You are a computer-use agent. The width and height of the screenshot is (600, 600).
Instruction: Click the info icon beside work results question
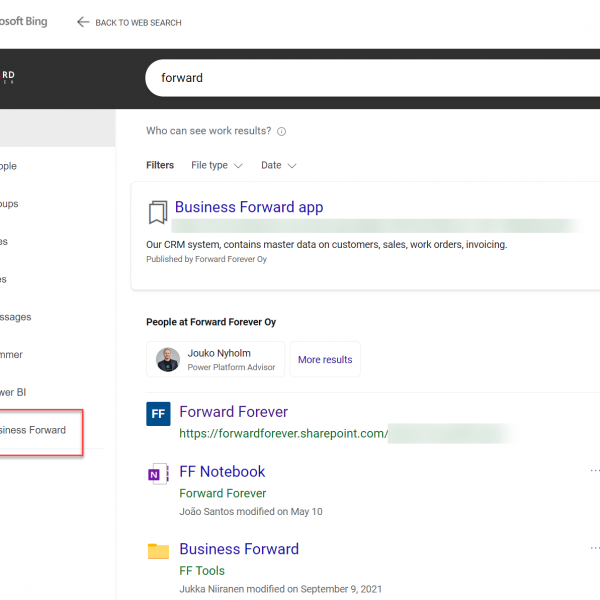coord(281,131)
